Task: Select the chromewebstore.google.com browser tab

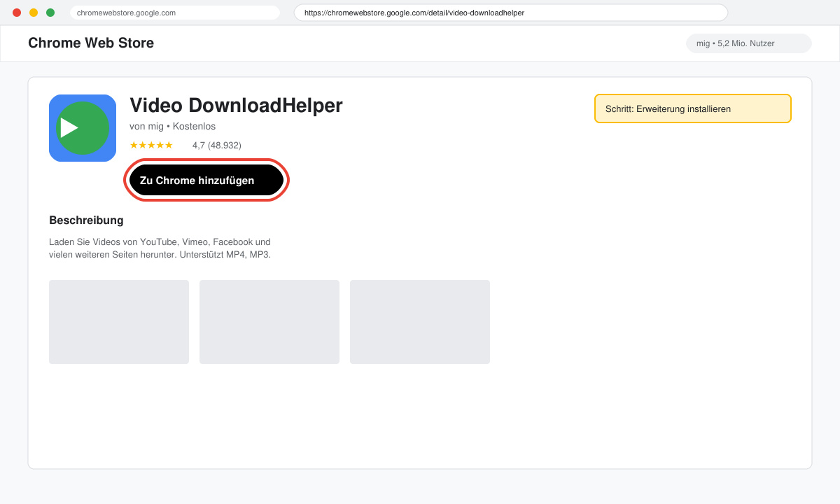Action: (x=175, y=13)
